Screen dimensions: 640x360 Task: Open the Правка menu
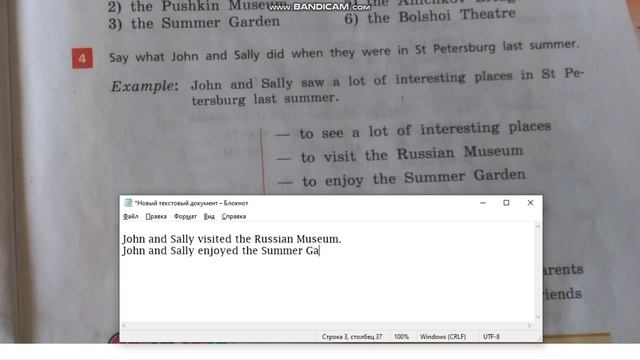tap(156, 216)
